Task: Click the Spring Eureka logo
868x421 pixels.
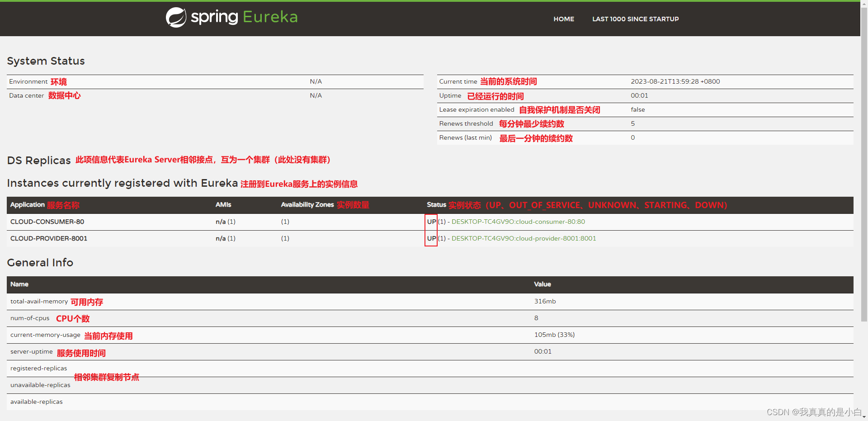Action: [231, 18]
